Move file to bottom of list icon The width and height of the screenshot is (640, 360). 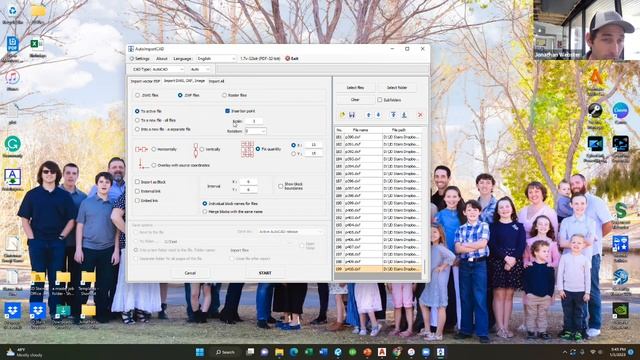coord(404,115)
